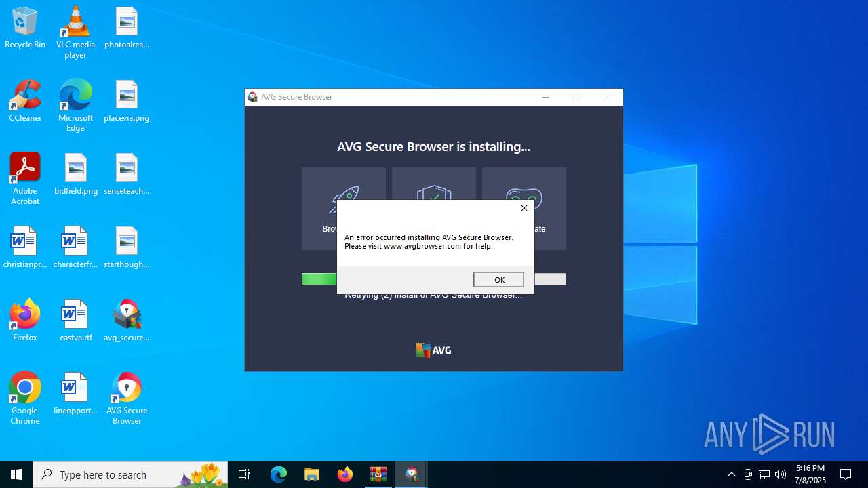Open the clock showing 5:16 PM

811,474
